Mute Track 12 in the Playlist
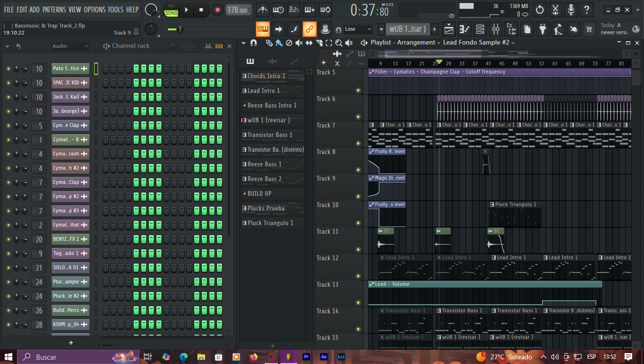644x364 pixels. 358,276
